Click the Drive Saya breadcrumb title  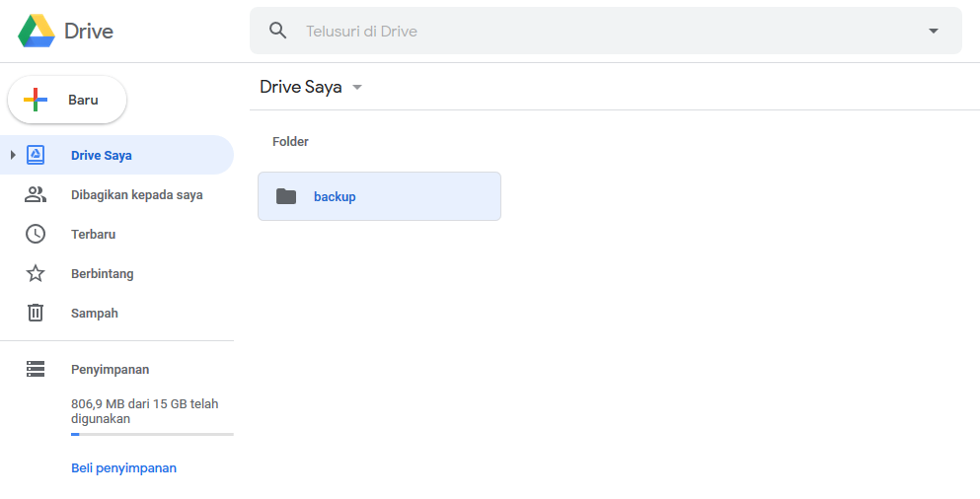point(301,87)
